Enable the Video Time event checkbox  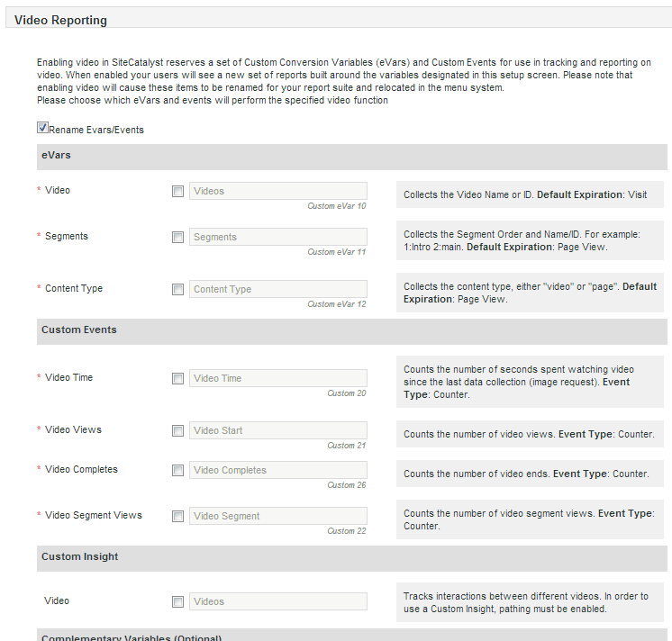pos(177,378)
